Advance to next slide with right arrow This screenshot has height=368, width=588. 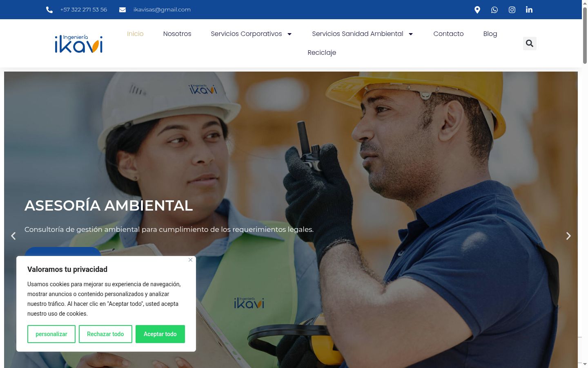[x=568, y=236]
